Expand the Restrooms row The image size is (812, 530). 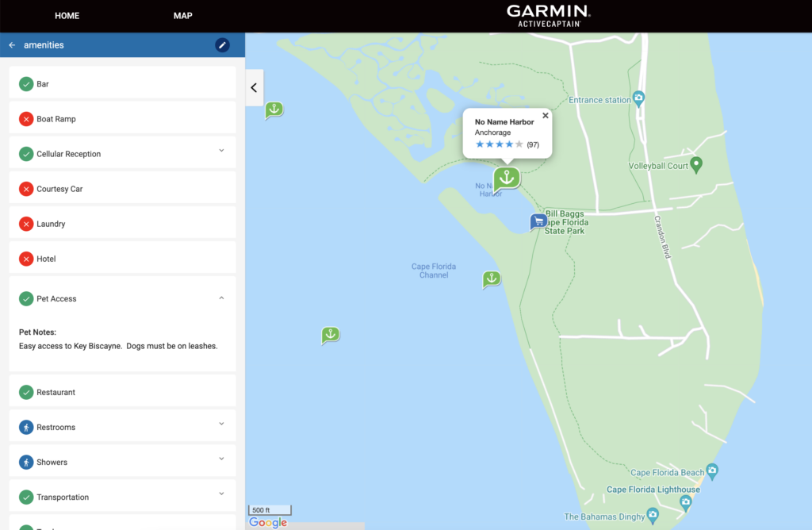click(221, 424)
